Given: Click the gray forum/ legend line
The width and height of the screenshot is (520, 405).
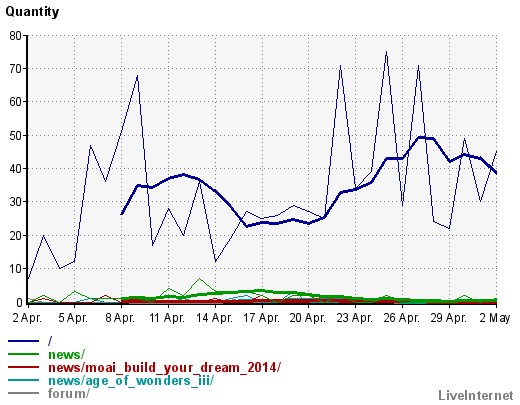Looking at the screenshot, I should (23, 393).
